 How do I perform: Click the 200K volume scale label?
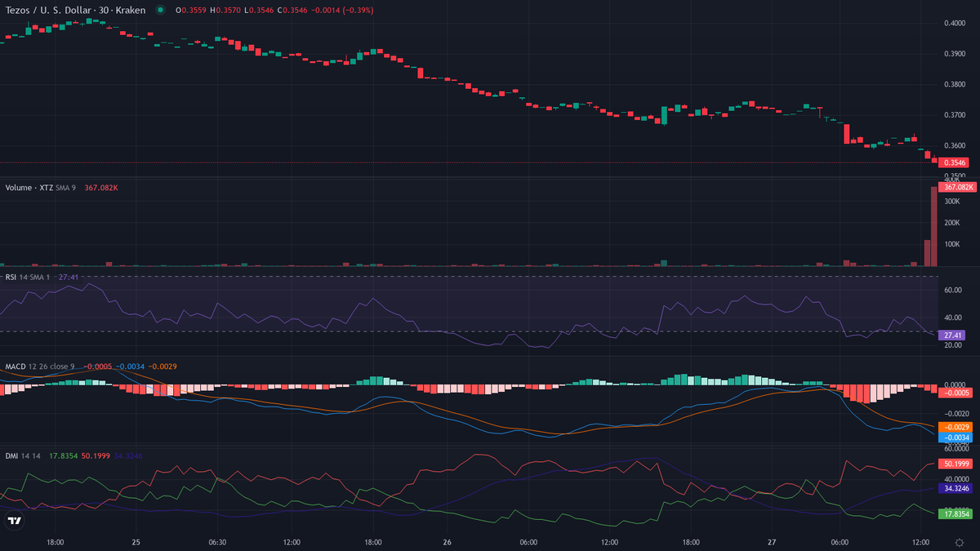951,222
